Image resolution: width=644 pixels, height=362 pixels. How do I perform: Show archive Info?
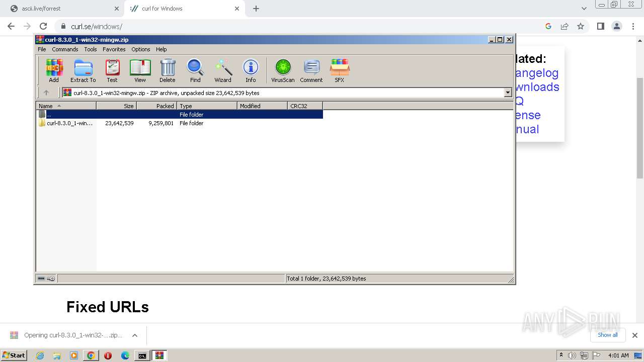(x=251, y=70)
